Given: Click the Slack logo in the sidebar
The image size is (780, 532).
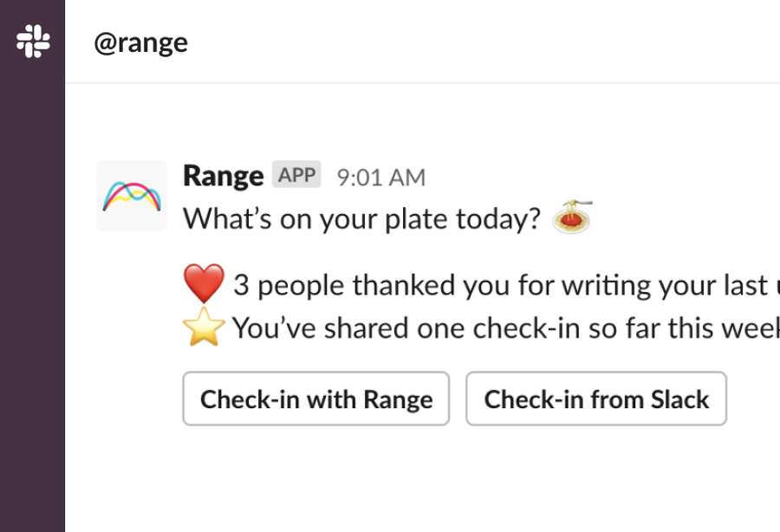Looking at the screenshot, I should [x=33, y=42].
